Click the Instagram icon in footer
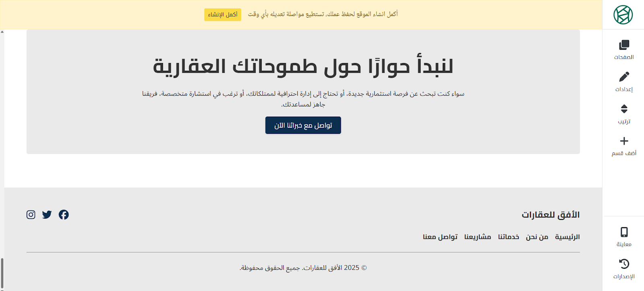 pos(31,215)
